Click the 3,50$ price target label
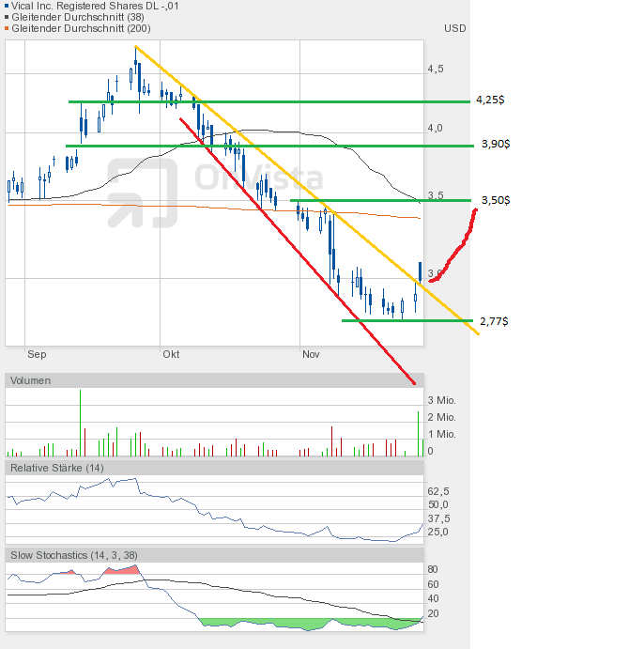Viewport: 644px width, 649px height. (495, 201)
